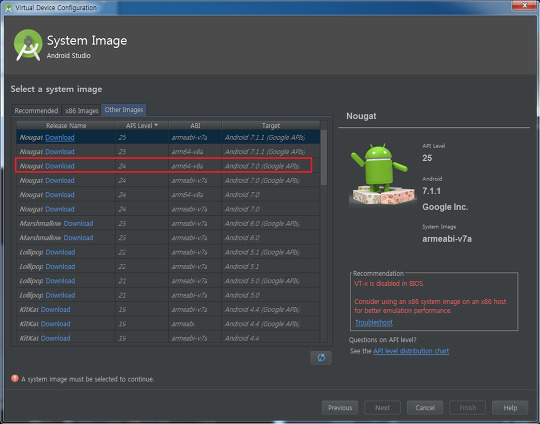
Task: Click the Next button
Action: (x=382, y=408)
